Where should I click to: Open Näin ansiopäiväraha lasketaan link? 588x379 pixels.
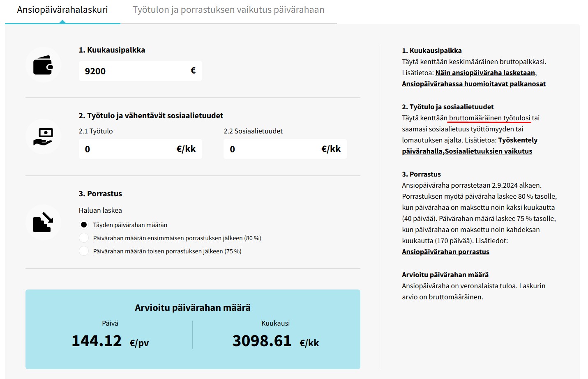485,73
